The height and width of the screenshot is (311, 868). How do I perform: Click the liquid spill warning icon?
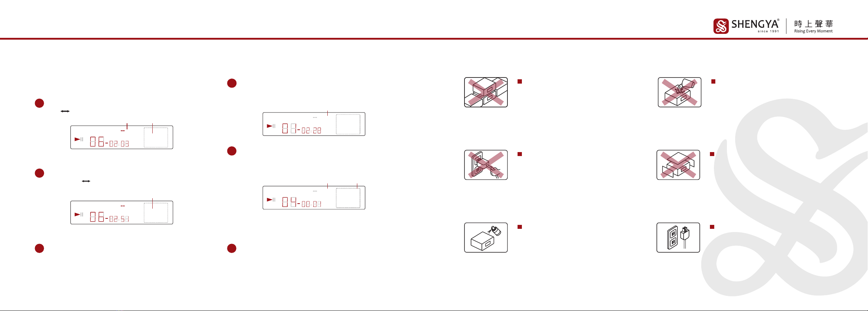(680, 92)
